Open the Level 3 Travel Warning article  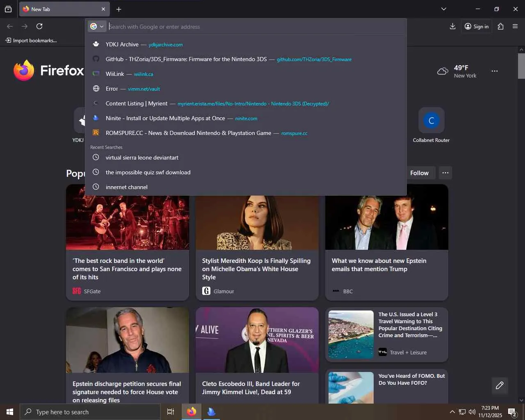click(x=387, y=335)
